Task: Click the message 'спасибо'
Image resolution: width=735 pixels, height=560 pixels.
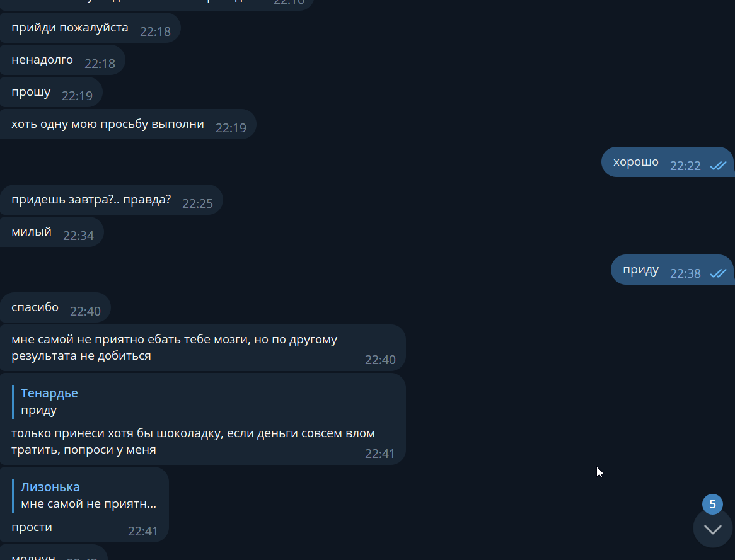Action: pyautogui.click(x=35, y=307)
